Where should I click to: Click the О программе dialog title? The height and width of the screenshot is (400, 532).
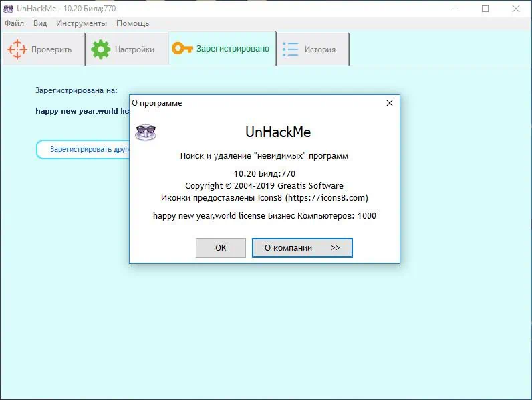[x=157, y=103]
